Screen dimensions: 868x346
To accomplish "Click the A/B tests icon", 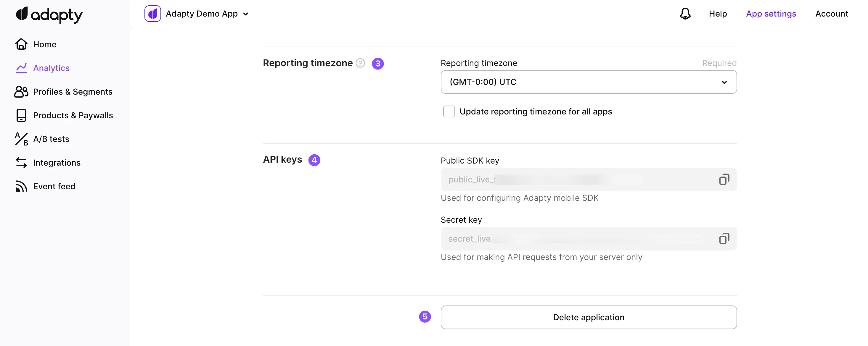I will tap(21, 139).
